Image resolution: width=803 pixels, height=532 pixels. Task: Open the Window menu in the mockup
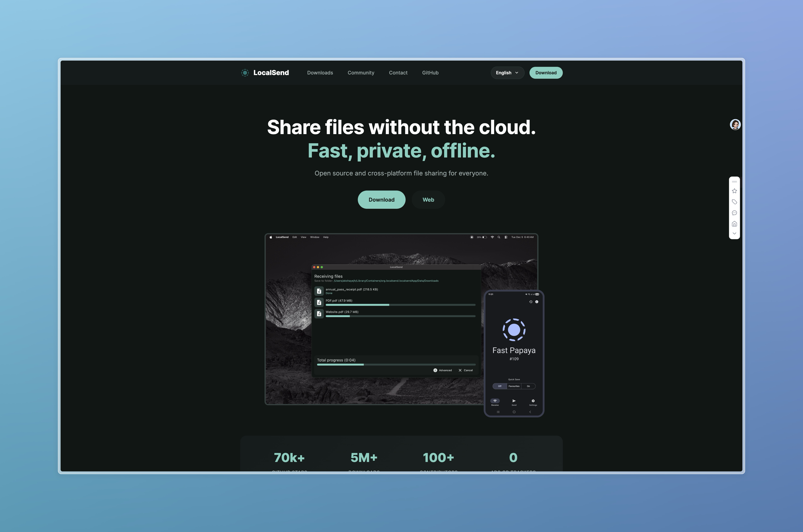315,237
